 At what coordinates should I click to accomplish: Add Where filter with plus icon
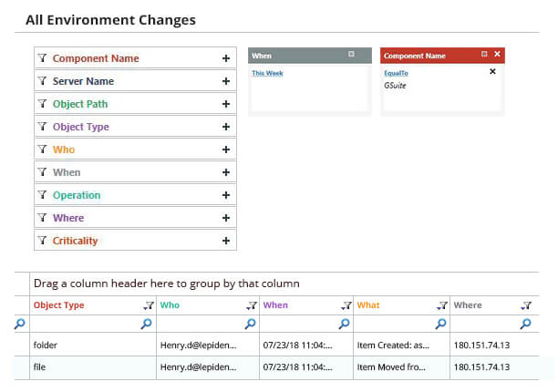tap(225, 218)
